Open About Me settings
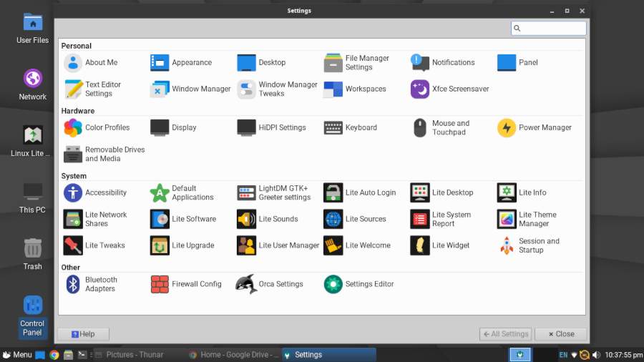The height and width of the screenshot is (362, 644). (x=91, y=62)
